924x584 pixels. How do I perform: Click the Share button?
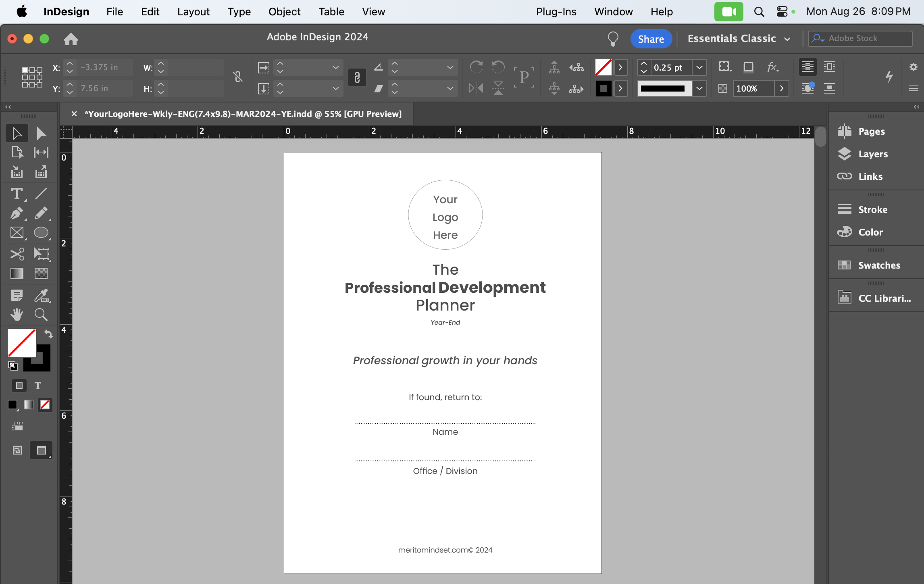[651, 39]
